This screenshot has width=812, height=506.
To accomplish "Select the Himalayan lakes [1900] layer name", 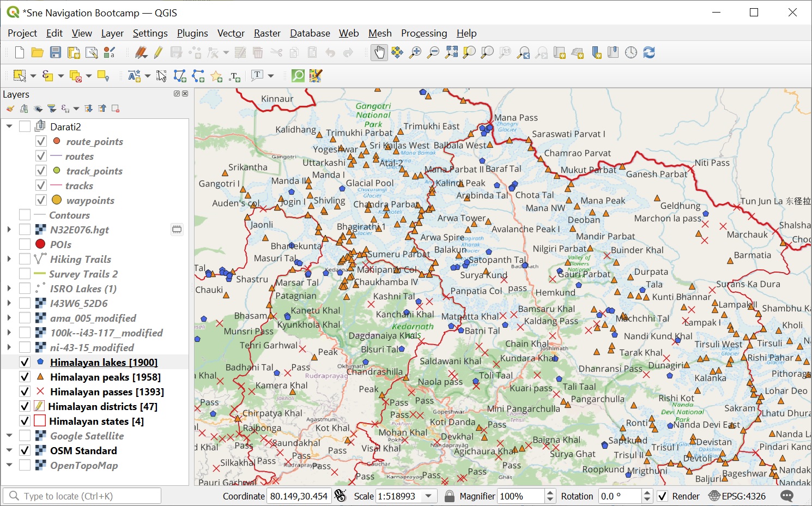I will tap(104, 362).
